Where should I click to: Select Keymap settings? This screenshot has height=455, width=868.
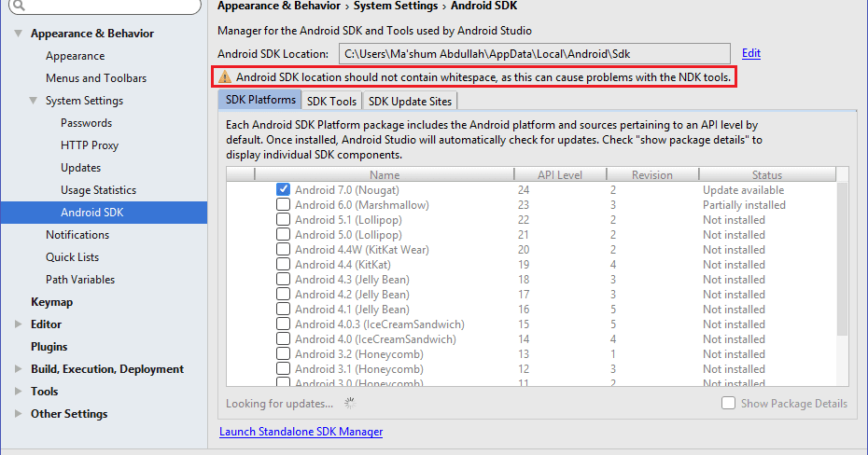coord(52,302)
